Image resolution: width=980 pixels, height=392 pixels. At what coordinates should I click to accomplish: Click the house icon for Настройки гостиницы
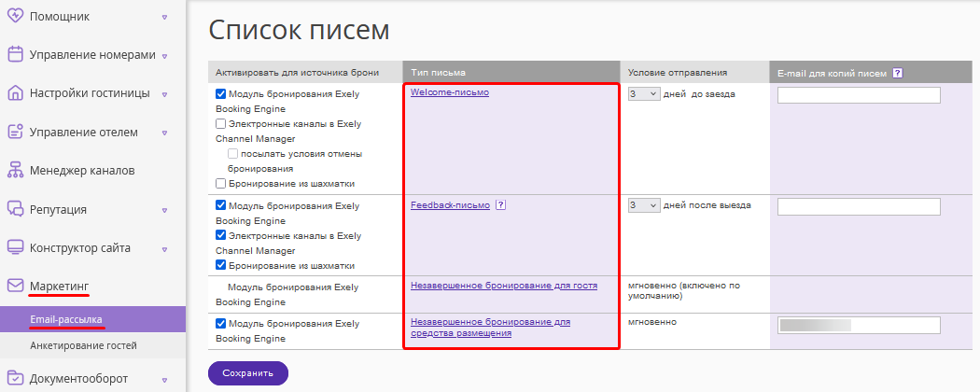pyautogui.click(x=15, y=93)
